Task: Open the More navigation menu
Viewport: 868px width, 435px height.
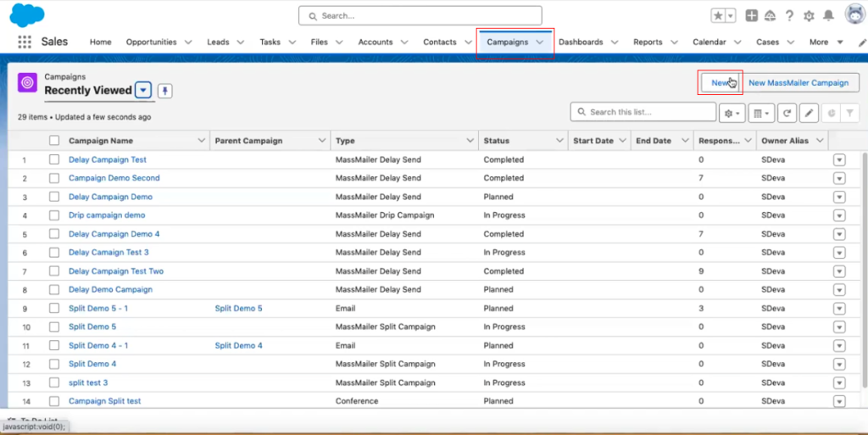Action: tap(826, 42)
